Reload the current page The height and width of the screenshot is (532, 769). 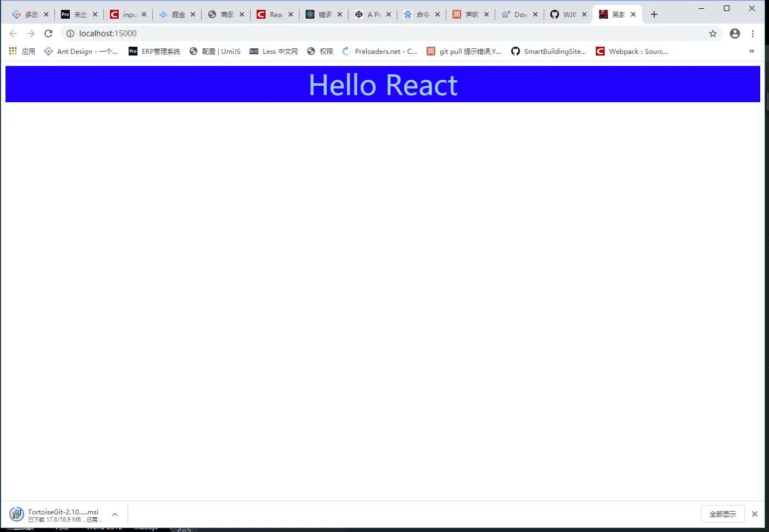point(48,34)
